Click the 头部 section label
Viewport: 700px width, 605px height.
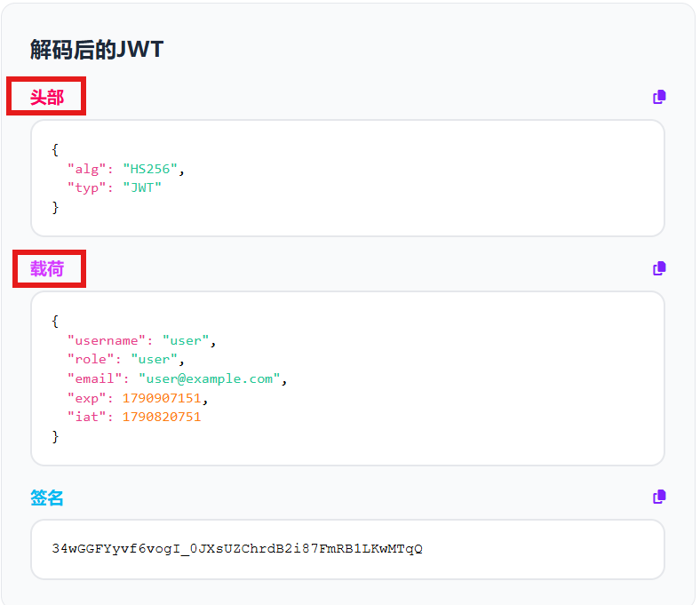pos(47,97)
